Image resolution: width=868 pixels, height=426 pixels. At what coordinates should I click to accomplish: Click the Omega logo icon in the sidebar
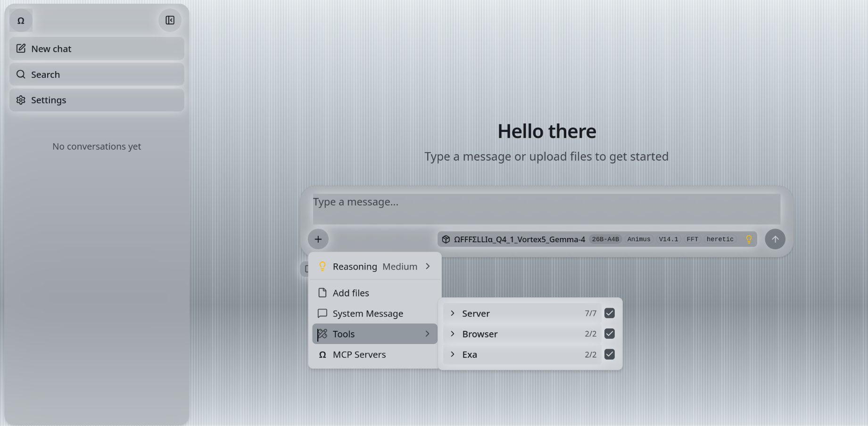(21, 20)
